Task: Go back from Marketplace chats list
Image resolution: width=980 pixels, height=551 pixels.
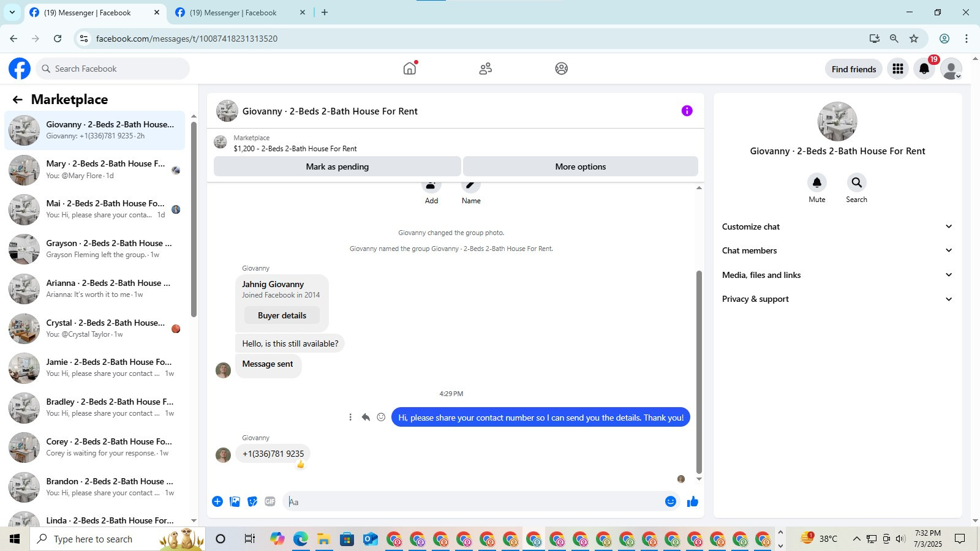Action: 17,100
